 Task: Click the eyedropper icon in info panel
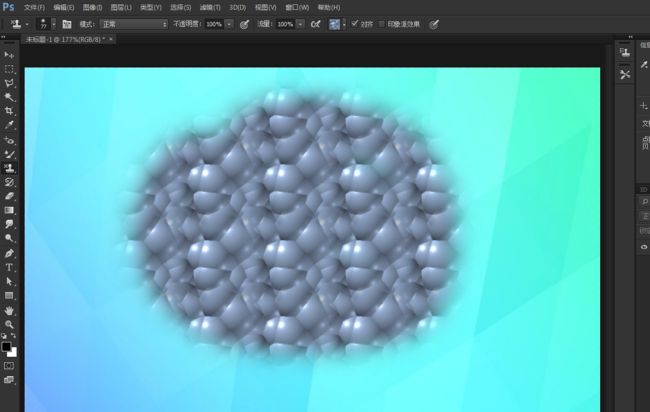pyautogui.click(x=644, y=64)
